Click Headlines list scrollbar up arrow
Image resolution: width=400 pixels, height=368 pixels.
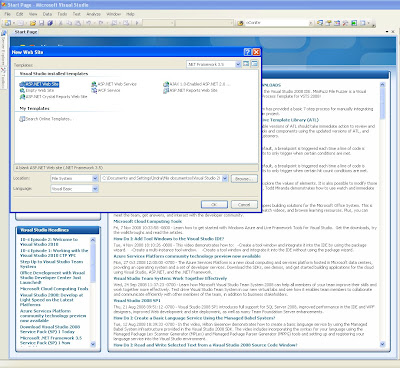pyautogui.click(x=93, y=240)
